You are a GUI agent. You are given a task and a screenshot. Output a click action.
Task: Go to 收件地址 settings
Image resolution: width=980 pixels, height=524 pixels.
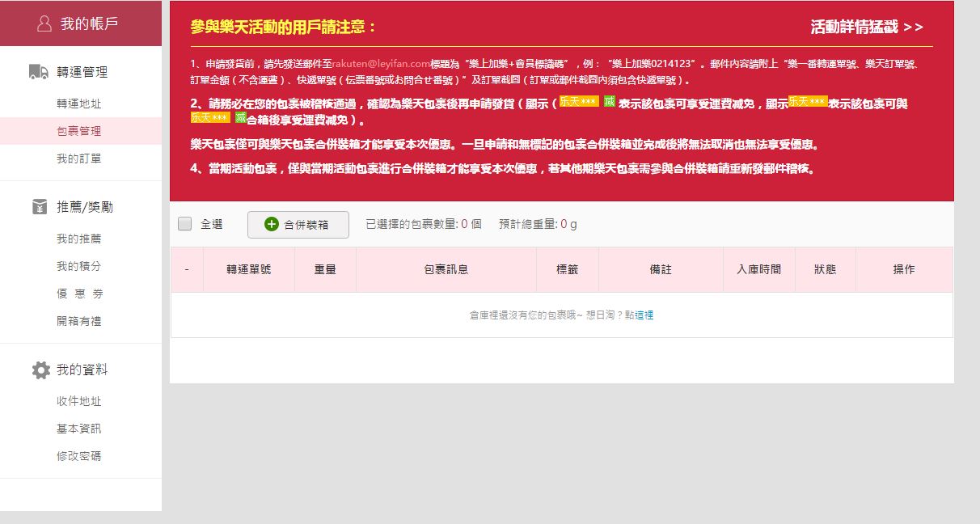click(x=79, y=401)
